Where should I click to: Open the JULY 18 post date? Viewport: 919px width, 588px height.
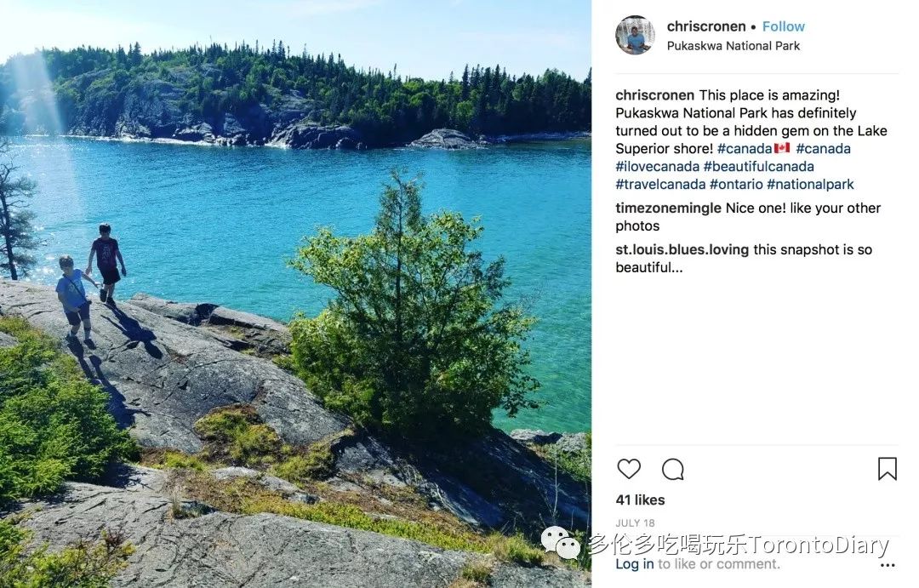click(x=636, y=523)
